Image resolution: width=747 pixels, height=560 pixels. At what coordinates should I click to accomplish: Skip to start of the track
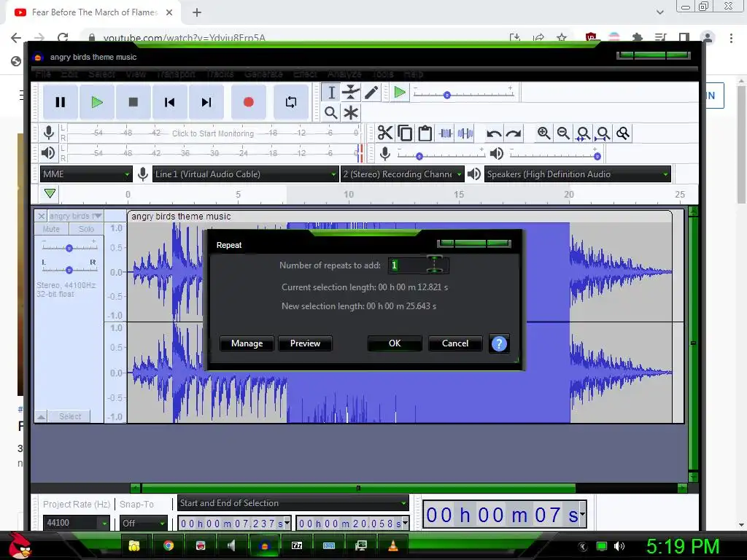point(169,102)
